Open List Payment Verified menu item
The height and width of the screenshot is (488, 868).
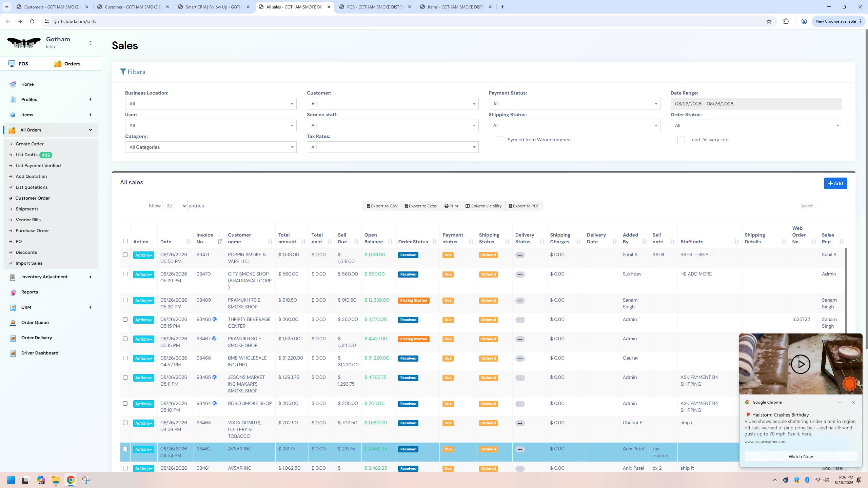(38, 166)
